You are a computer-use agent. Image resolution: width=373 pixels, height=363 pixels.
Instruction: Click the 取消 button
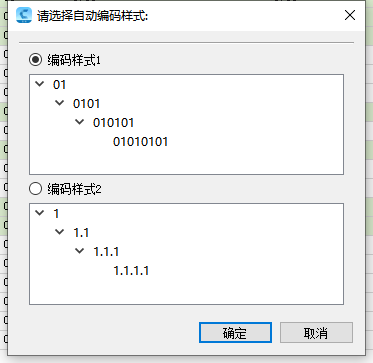316,332
